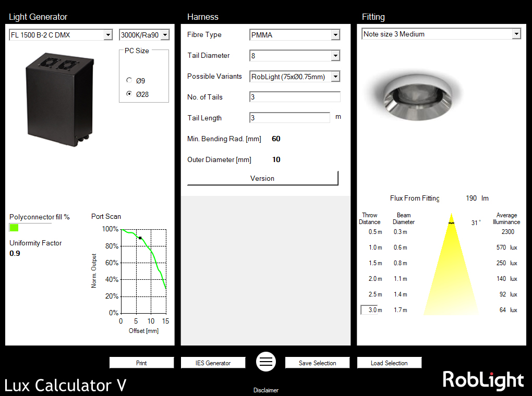Click the black marker on Port Scan curve
Viewport: 532px width, 396px height.
click(140, 238)
